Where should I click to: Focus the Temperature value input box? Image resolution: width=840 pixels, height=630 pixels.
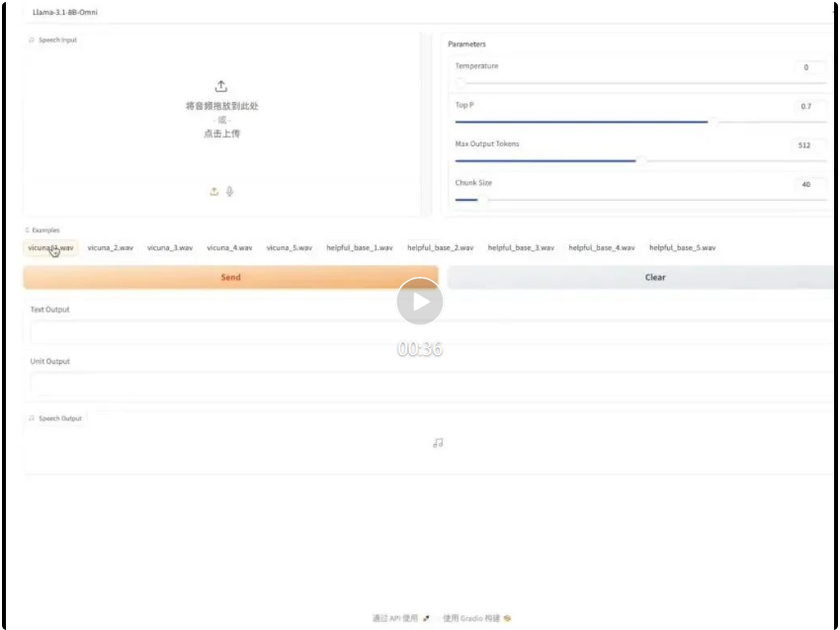810,67
